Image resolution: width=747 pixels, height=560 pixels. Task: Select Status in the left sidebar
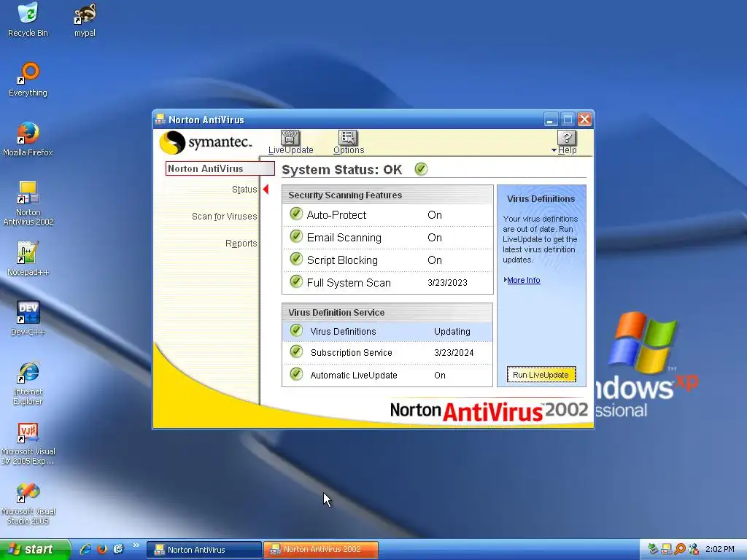click(244, 190)
